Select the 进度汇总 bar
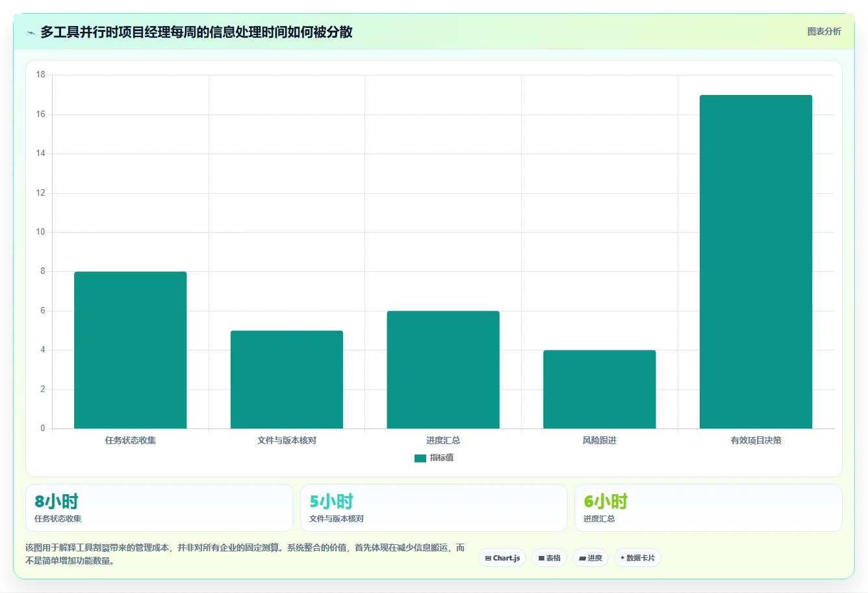The height and width of the screenshot is (593, 868). [x=443, y=370]
